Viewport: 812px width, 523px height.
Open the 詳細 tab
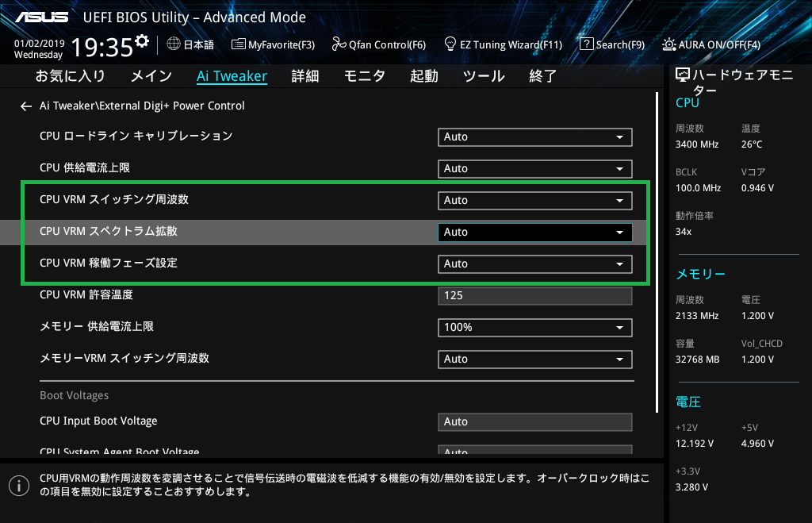point(305,76)
